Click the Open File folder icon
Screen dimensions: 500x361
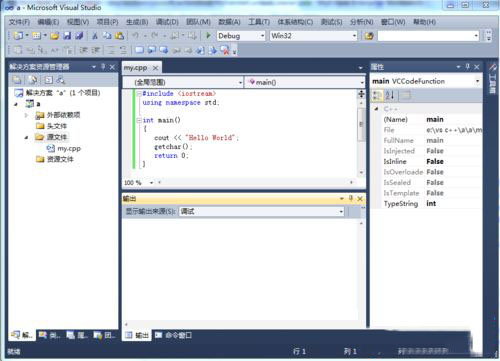point(55,36)
